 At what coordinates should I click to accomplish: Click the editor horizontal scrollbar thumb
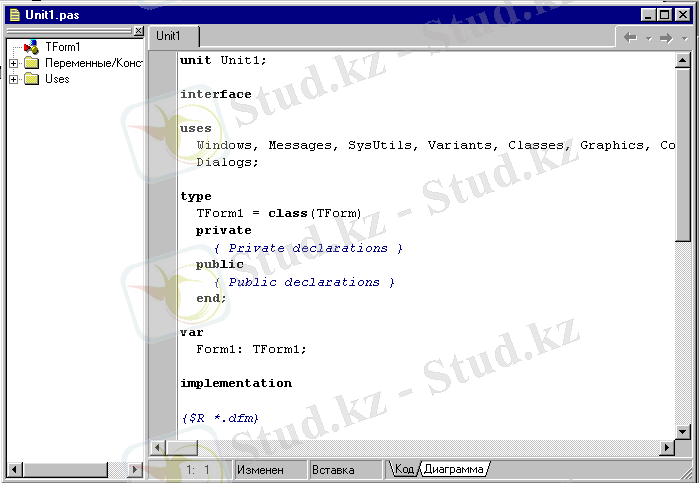pyautogui.click(x=181, y=447)
